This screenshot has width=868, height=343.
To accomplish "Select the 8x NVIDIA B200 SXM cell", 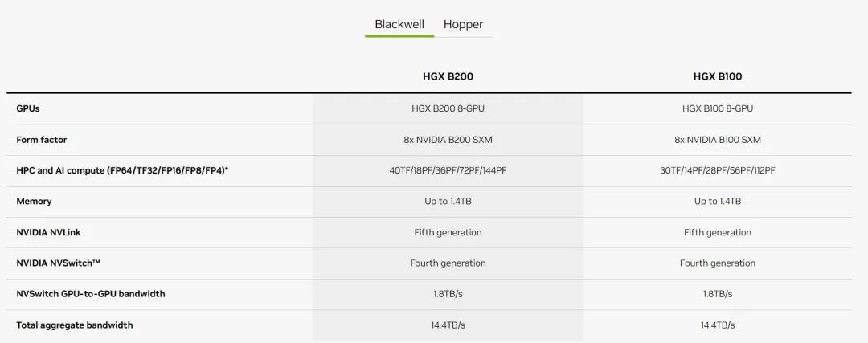I will tap(448, 140).
